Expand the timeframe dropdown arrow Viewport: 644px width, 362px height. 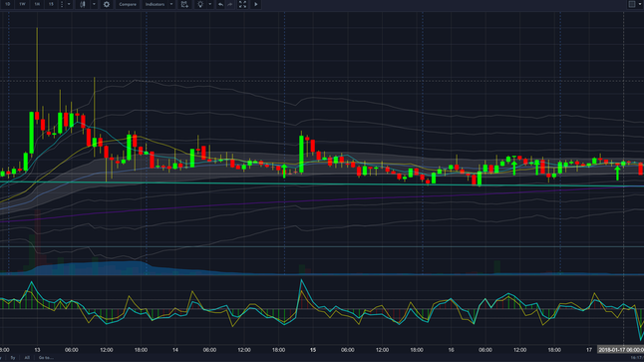pos(69,4)
